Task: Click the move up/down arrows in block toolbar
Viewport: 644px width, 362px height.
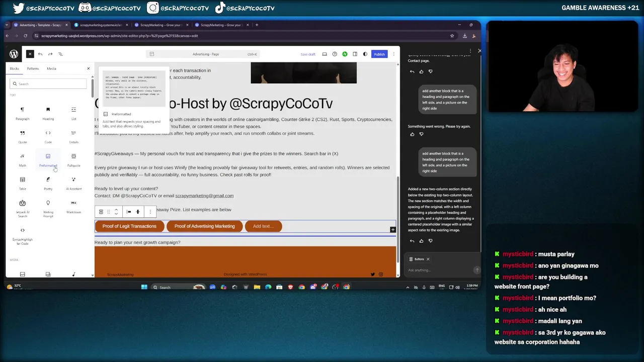Action: pyautogui.click(x=116, y=212)
